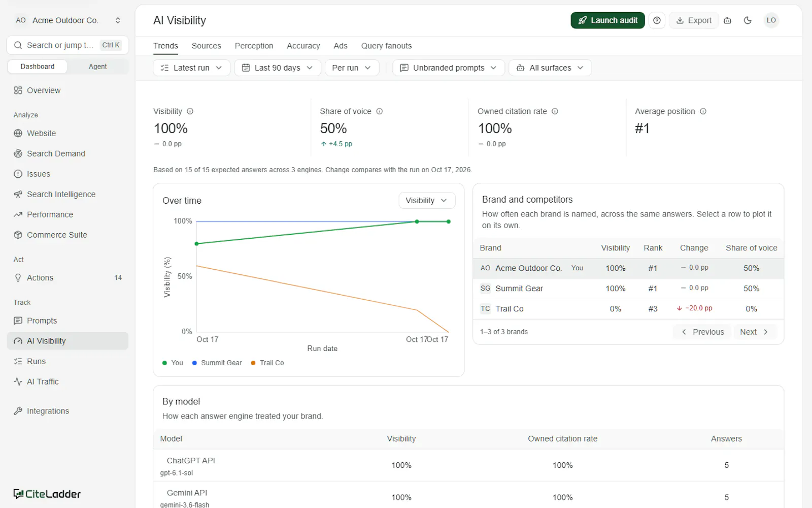Select the Dashboard mode toggle

(38, 67)
